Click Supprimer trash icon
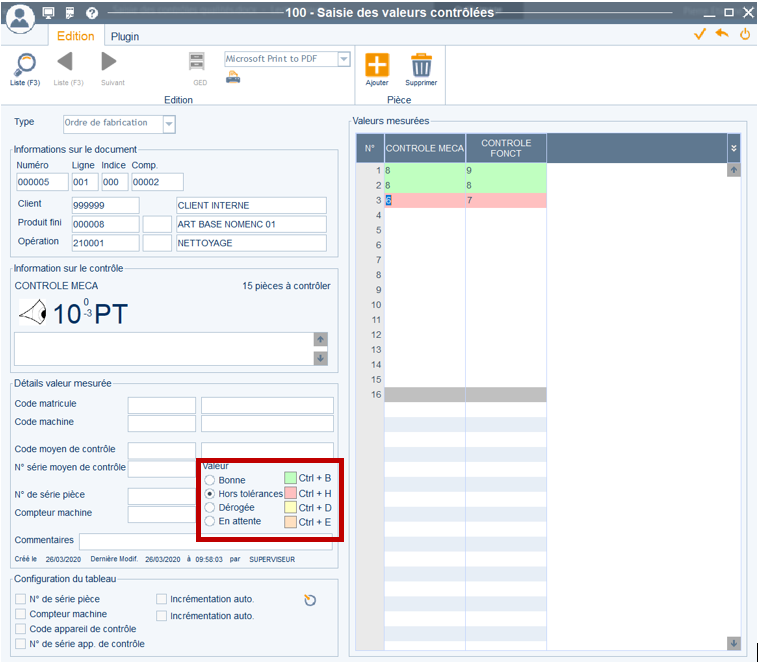The height and width of the screenshot is (671, 760). tap(421, 65)
